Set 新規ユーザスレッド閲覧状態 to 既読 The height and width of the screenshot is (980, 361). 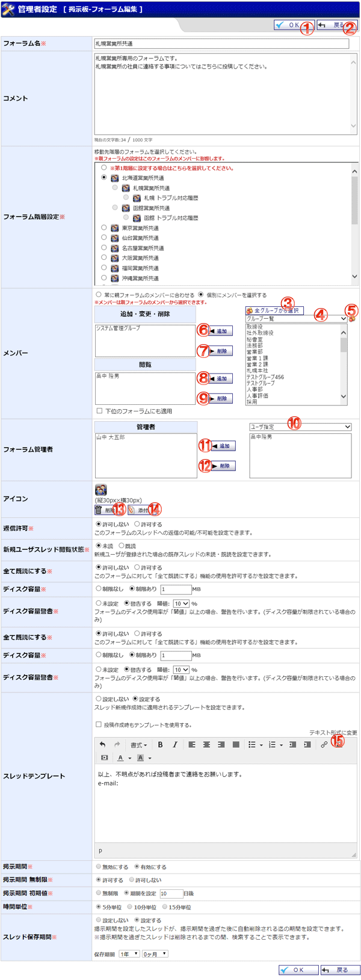pyautogui.click(x=120, y=546)
